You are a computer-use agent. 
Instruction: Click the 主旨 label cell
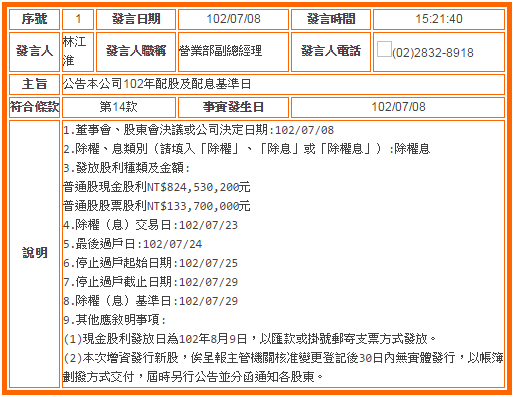[x=34, y=84]
